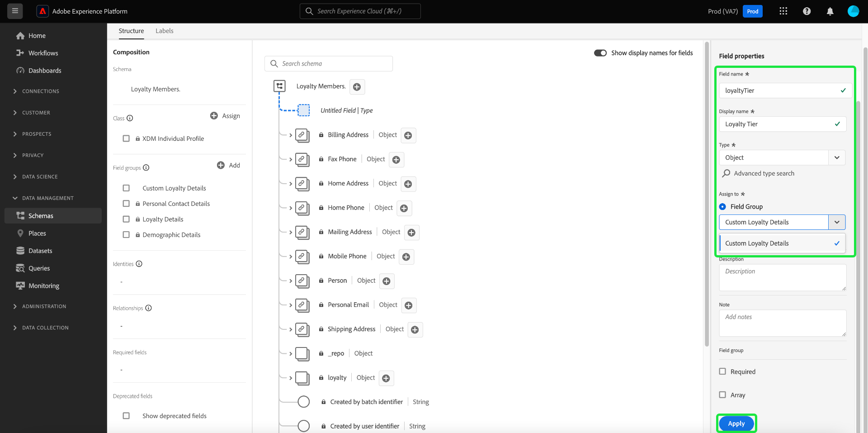This screenshot has height=433, width=868.
Task: Click the Apply button
Action: point(736,423)
